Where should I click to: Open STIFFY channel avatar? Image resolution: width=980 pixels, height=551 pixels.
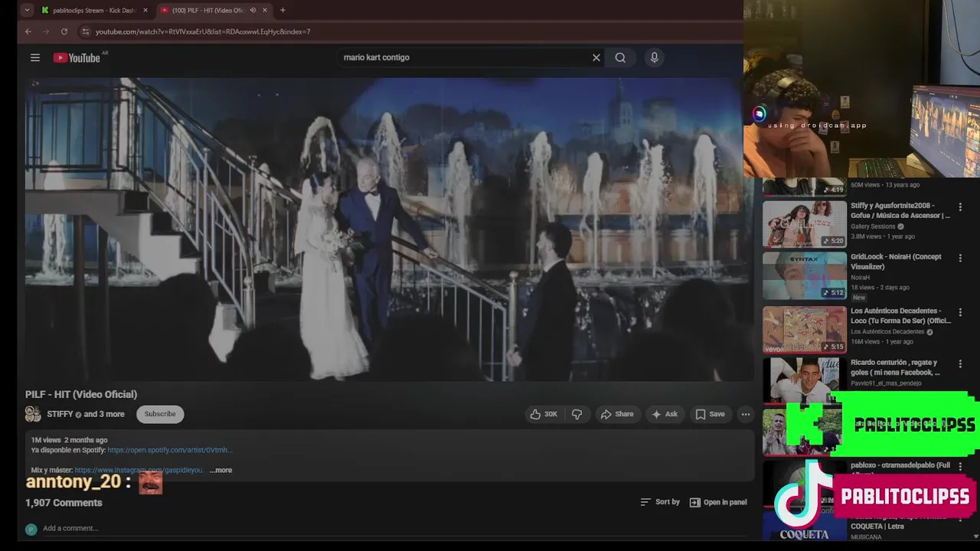tap(33, 414)
